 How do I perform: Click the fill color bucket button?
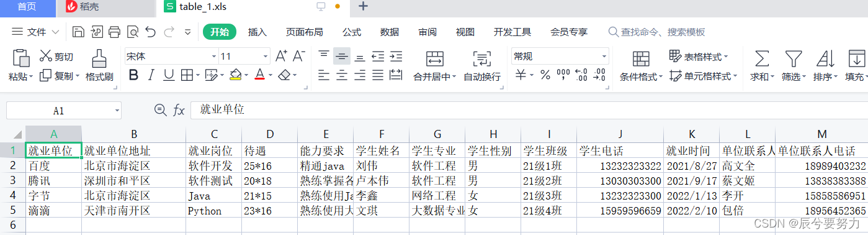pyautogui.click(x=235, y=75)
